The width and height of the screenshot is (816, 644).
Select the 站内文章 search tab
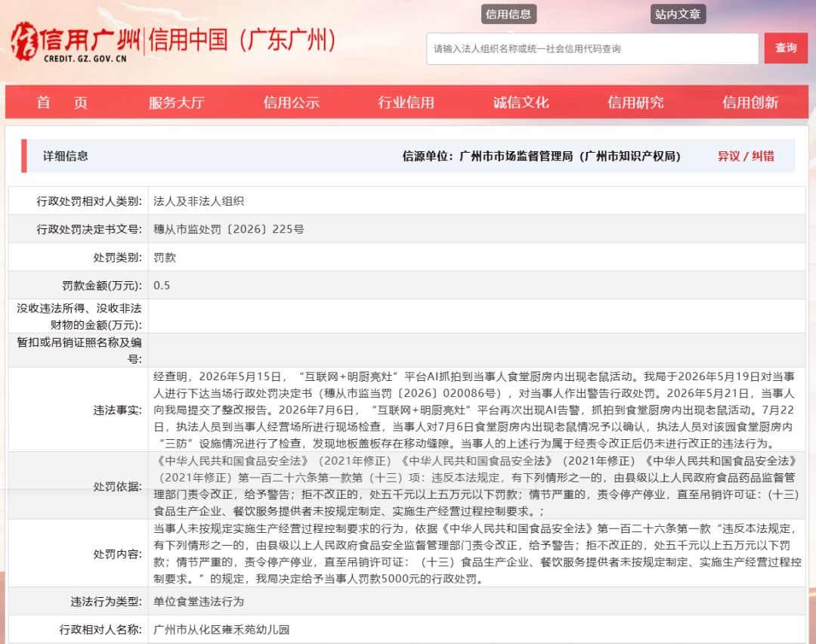pos(678,14)
